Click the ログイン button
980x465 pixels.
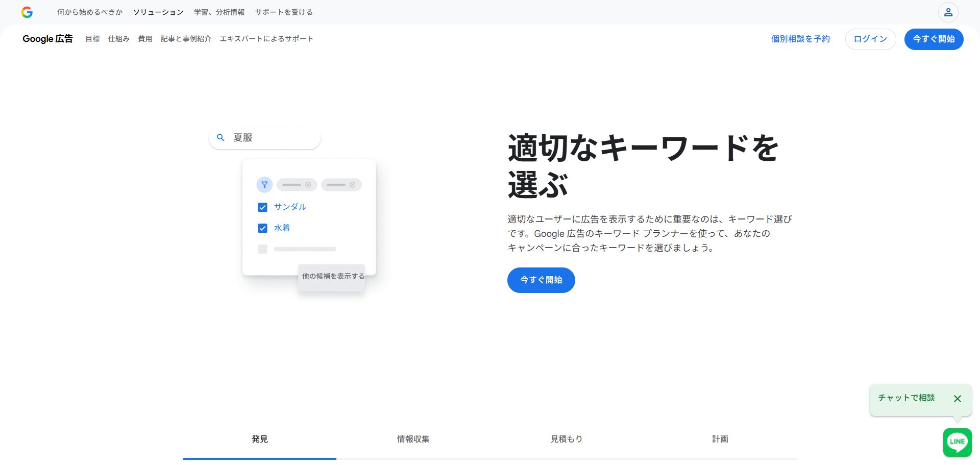[x=870, y=39]
